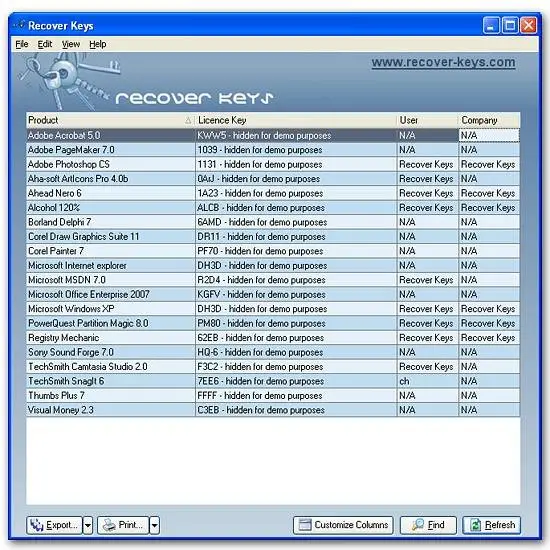Sort by the Company column header
The image size is (550, 550).
(489, 120)
